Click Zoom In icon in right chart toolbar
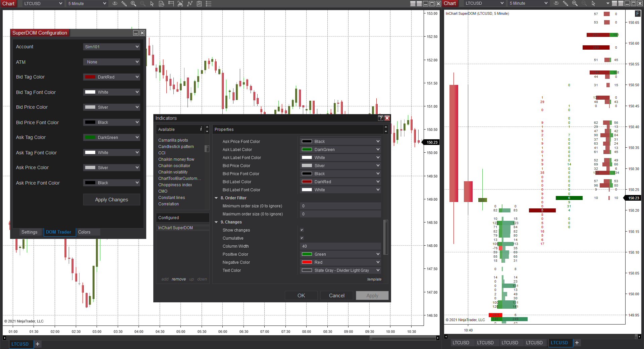 575,3
